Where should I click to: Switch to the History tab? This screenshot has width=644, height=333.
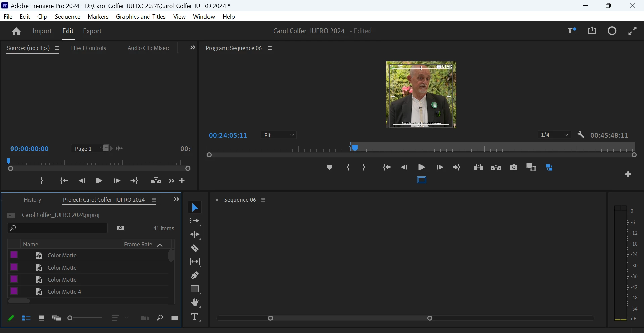[33, 200]
